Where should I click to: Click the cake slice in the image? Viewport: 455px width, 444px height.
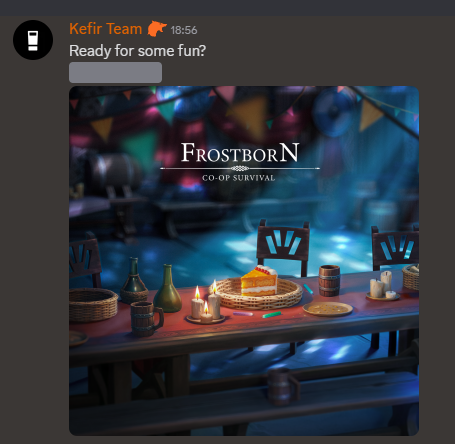[x=259, y=281]
